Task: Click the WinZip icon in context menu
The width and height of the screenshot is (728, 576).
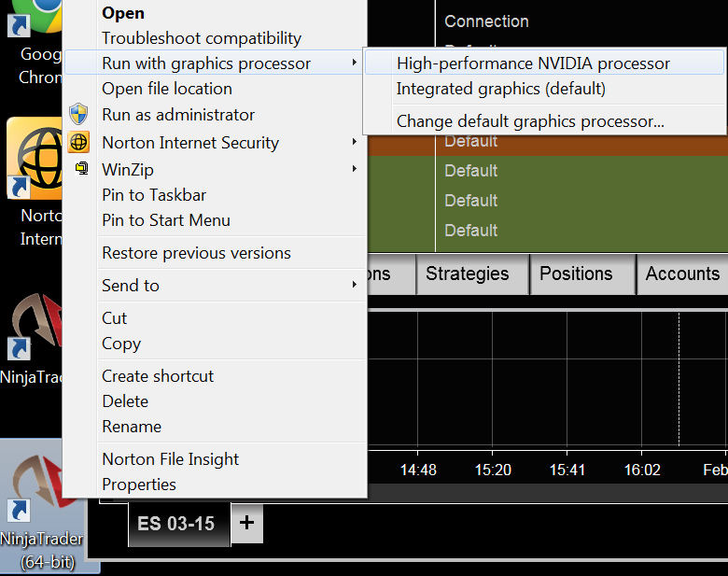Action: [81, 169]
